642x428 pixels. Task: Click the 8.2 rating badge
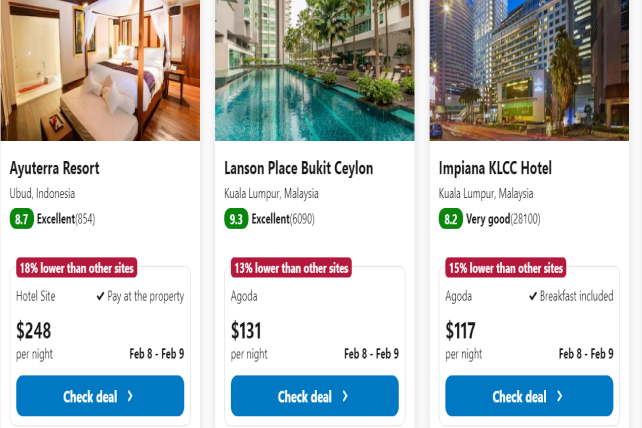click(450, 219)
